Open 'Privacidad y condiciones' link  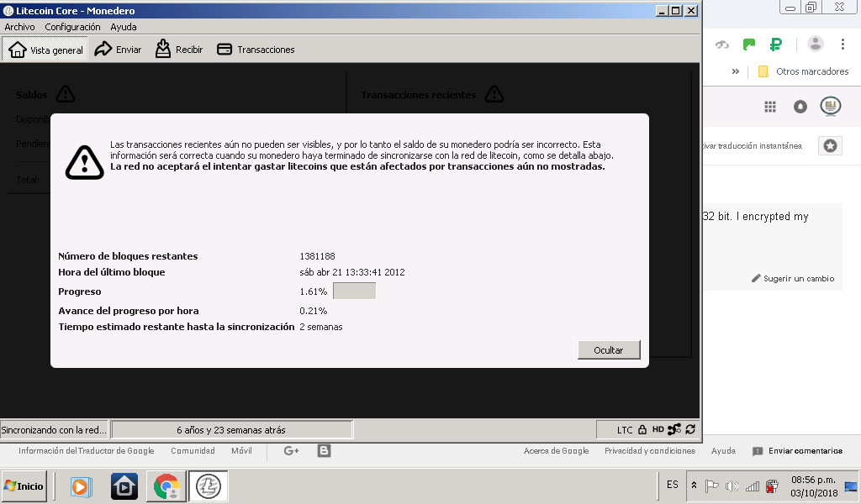(650, 451)
